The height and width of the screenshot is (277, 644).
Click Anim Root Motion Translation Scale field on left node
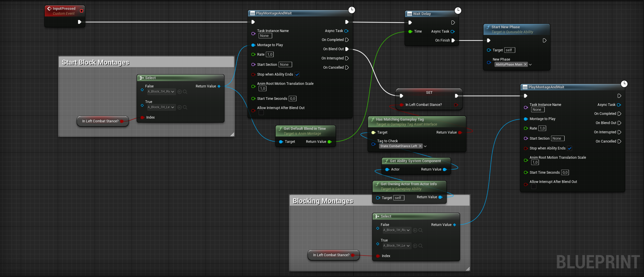[262, 89]
